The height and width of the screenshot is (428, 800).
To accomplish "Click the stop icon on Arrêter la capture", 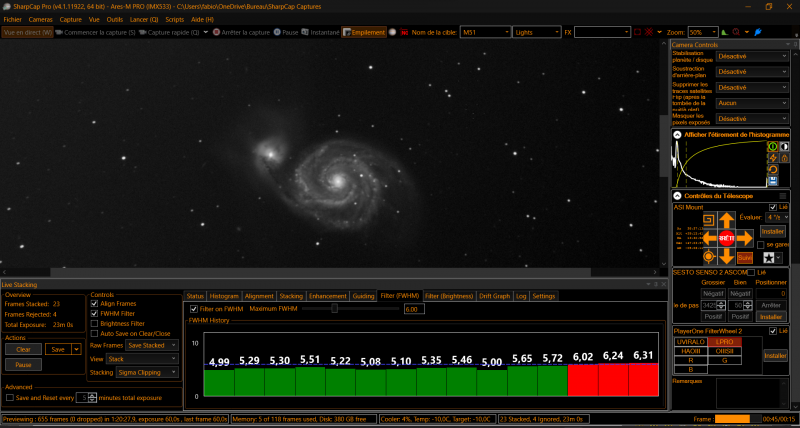I will (x=216, y=32).
